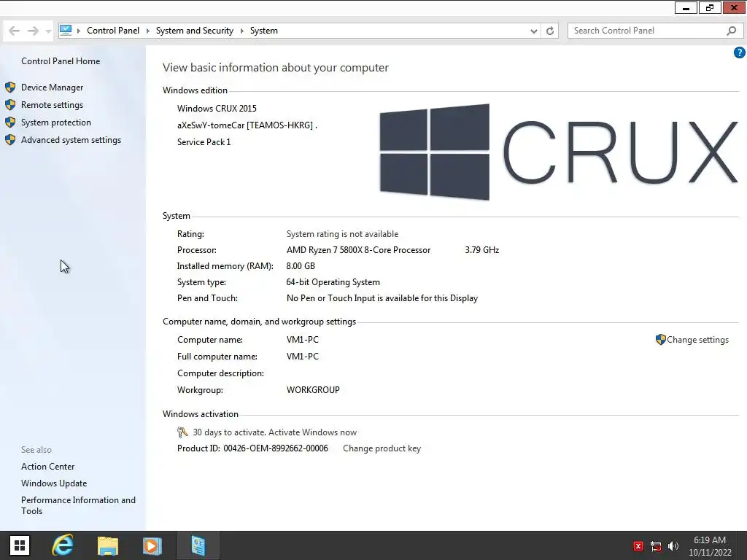Click the System window taskbar button
747x560 pixels.
coord(198,545)
